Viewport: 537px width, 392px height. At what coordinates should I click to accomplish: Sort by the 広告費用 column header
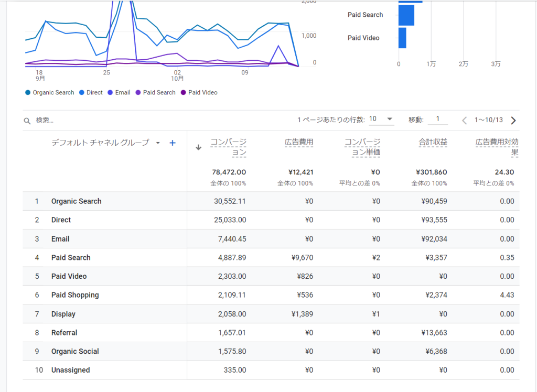298,142
